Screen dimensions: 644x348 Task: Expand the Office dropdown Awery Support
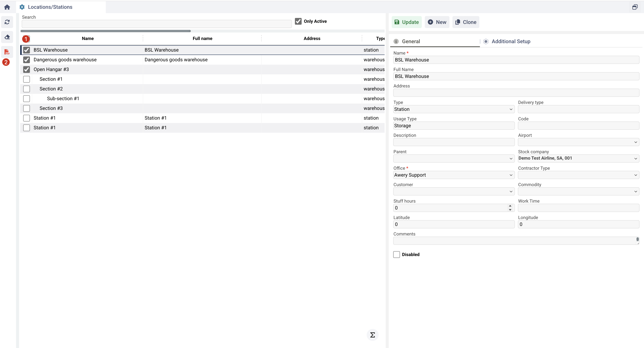pyautogui.click(x=454, y=175)
